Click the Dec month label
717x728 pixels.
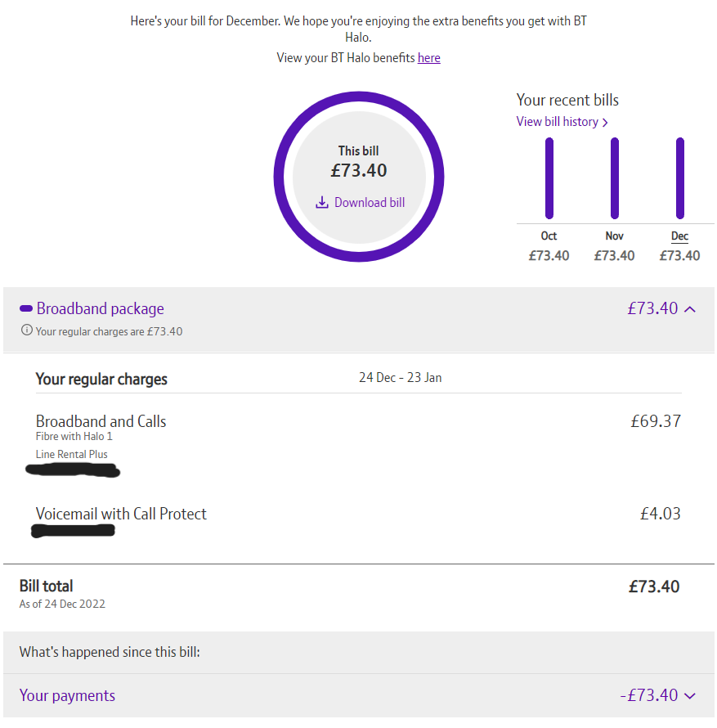[680, 236]
